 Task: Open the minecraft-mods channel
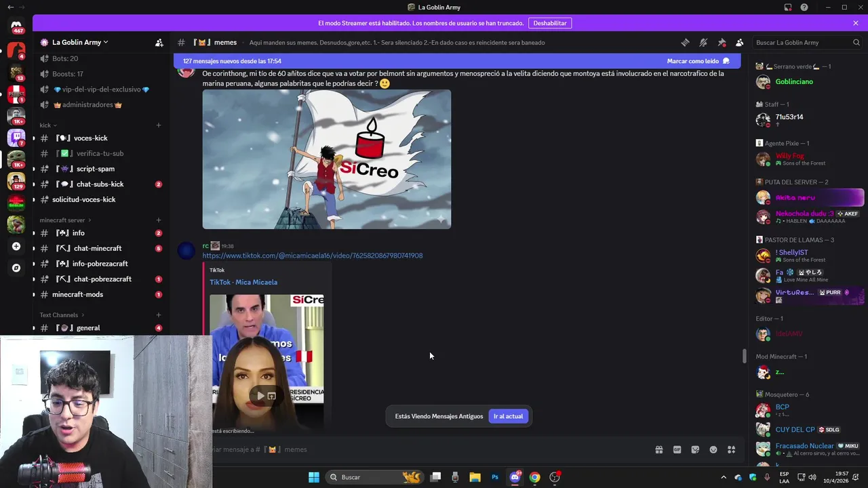[100, 294]
